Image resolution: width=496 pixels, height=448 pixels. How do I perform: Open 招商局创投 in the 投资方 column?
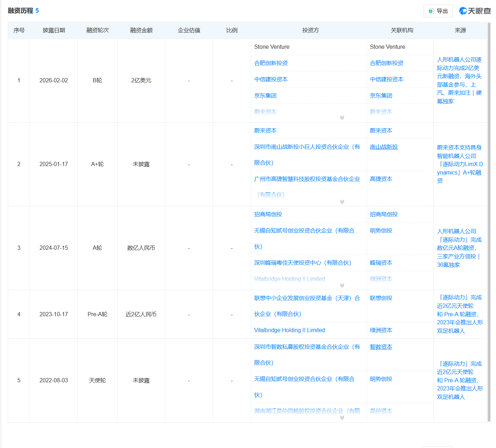(x=268, y=214)
